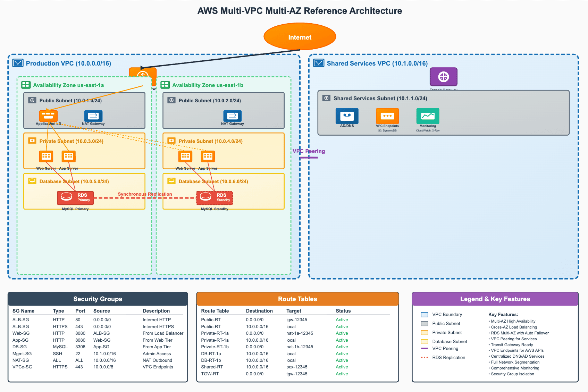The image size is (588, 392).
Task: Click the Route Tables panel header
Action: coord(297,299)
